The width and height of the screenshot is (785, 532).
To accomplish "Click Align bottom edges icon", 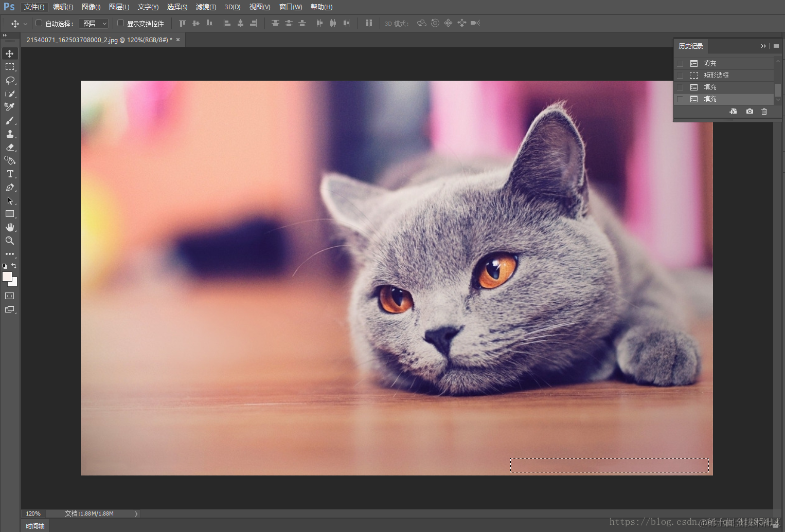I will pos(209,23).
